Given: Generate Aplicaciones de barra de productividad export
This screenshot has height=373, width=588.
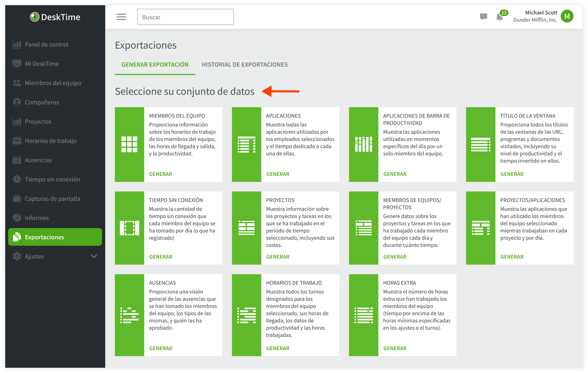Looking at the screenshot, I should 395,174.
